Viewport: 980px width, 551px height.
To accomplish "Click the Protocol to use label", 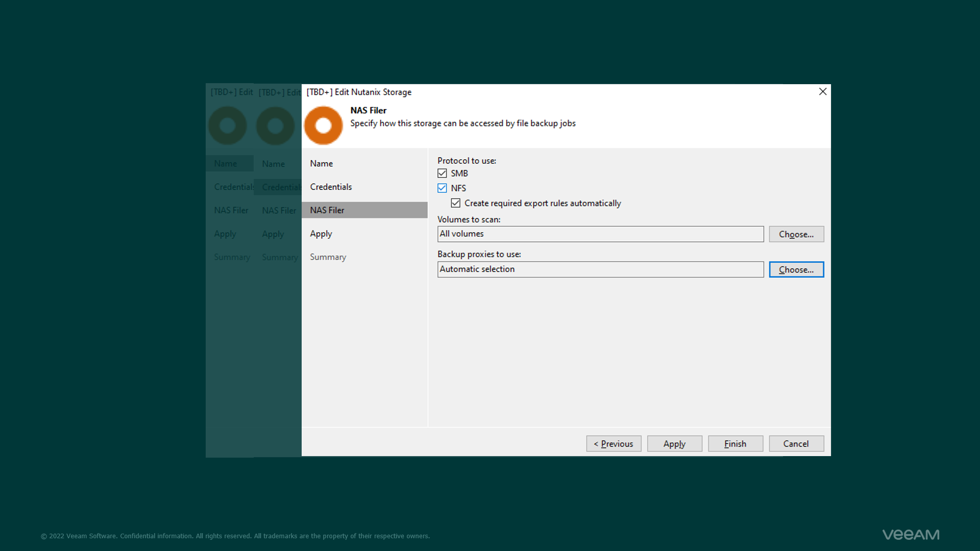I will point(467,161).
